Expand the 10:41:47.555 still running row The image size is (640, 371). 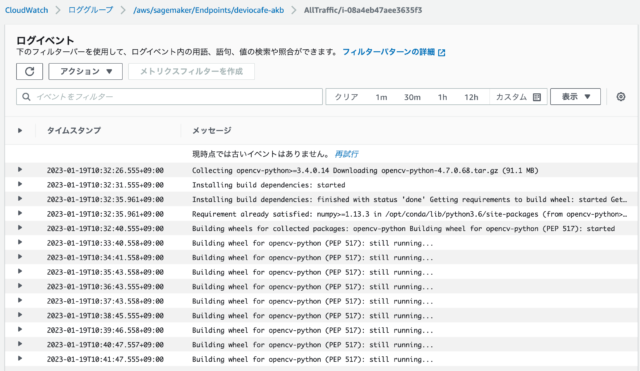pos(20,359)
